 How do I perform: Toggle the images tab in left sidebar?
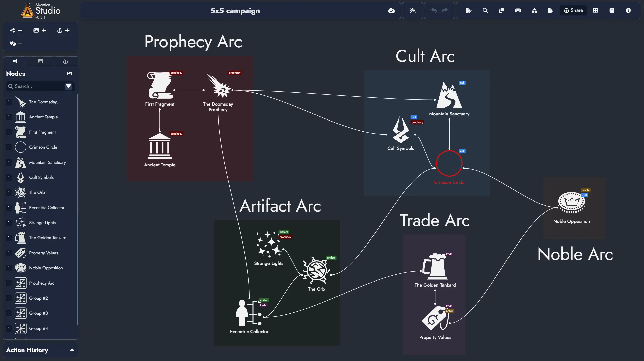(40, 61)
